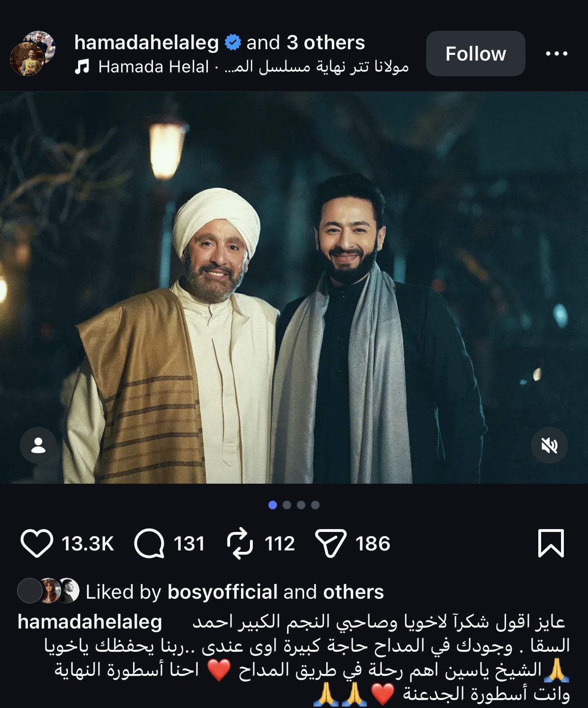Open comments via speech bubble icon
Screen dimensions: 588x708
pyautogui.click(x=150, y=543)
